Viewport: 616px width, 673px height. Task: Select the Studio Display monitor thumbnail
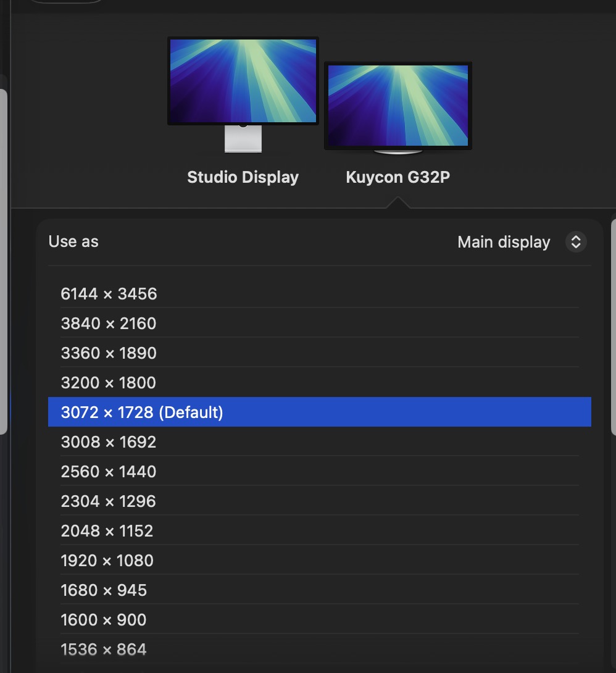pos(243,81)
